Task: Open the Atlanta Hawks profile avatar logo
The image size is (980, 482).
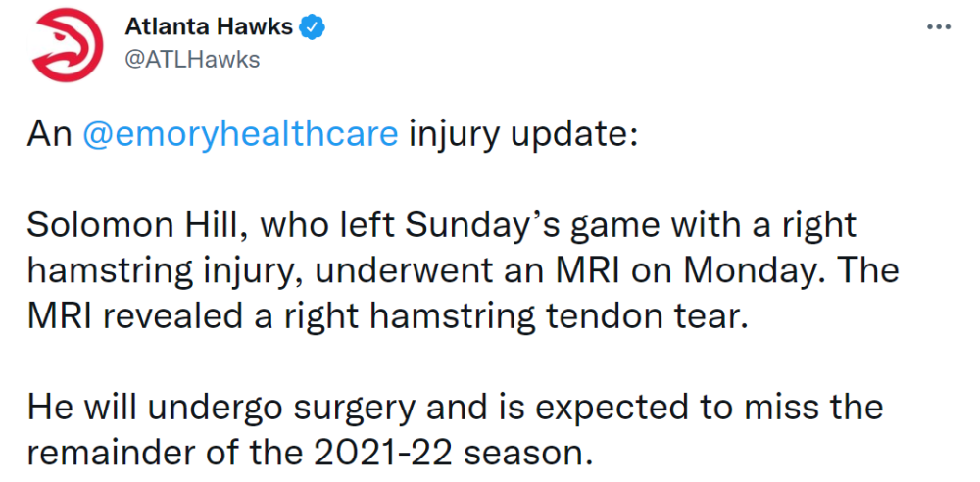Action: coord(67,44)
